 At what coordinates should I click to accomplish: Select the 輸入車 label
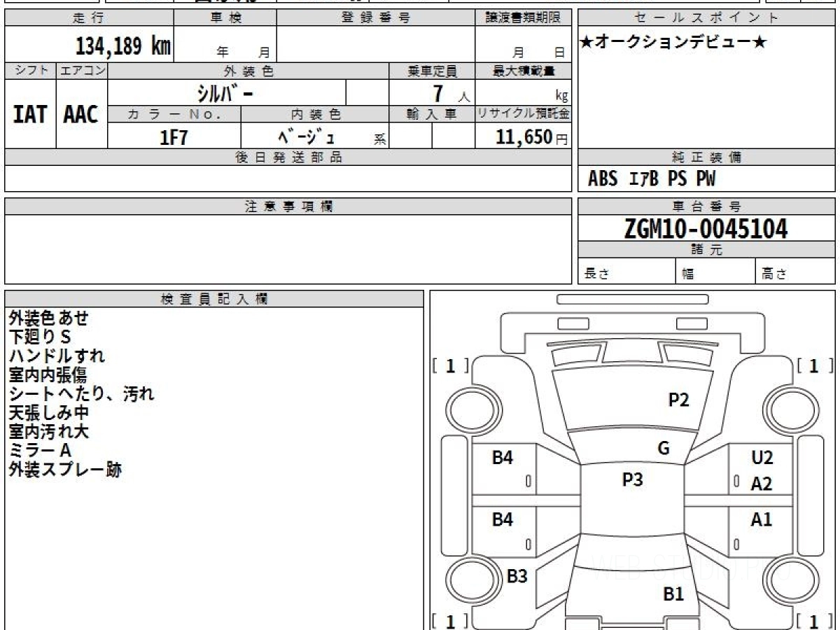[x=432, y=115]
